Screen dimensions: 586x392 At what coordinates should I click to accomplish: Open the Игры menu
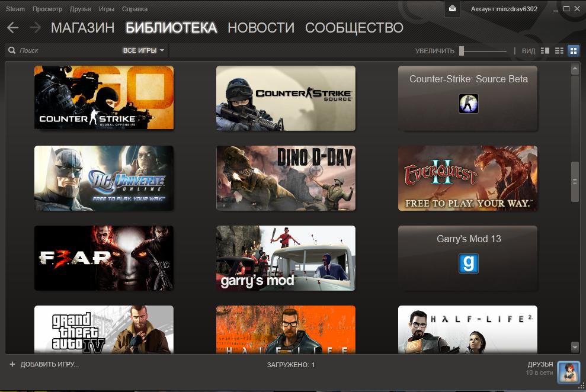tap(107, 9)
